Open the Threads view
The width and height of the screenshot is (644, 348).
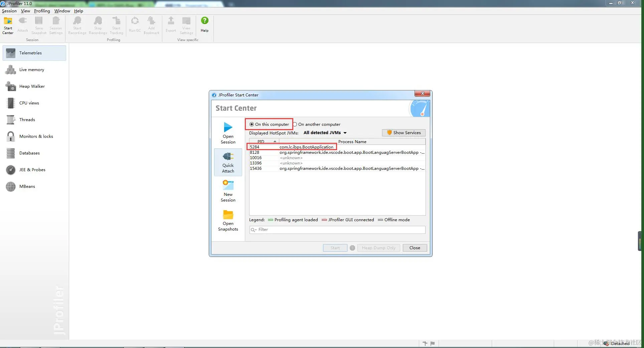point(34,119)
